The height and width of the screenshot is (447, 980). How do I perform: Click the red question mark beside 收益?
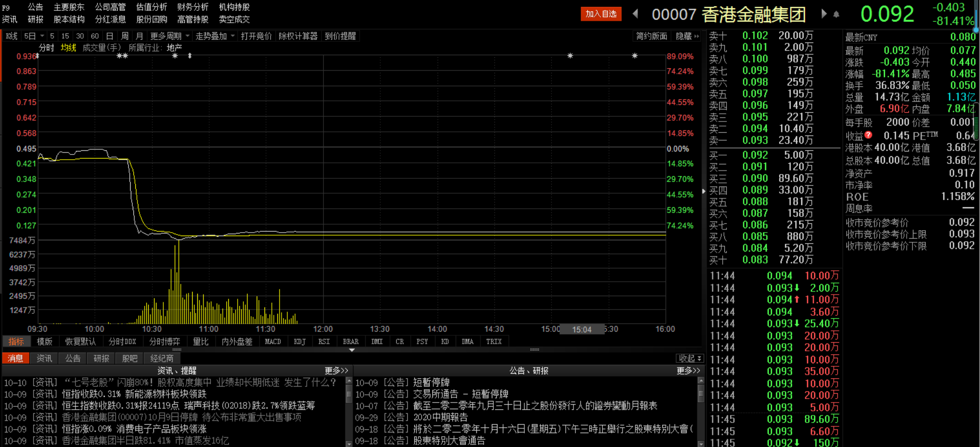(x=868, y=135)
